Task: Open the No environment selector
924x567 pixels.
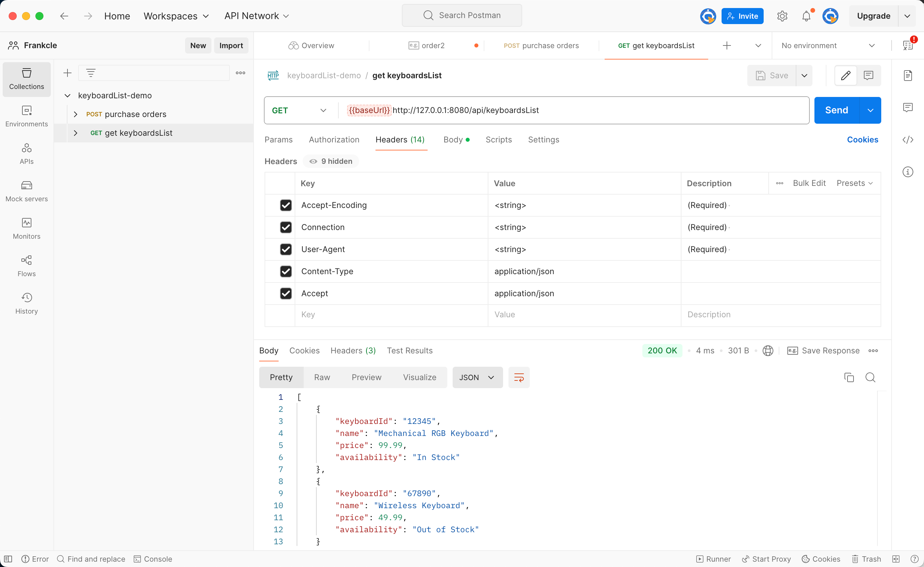Action: tap(828, 45)
